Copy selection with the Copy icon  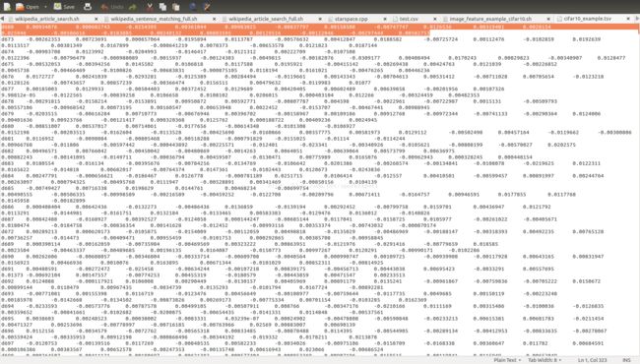coord(162,7)
